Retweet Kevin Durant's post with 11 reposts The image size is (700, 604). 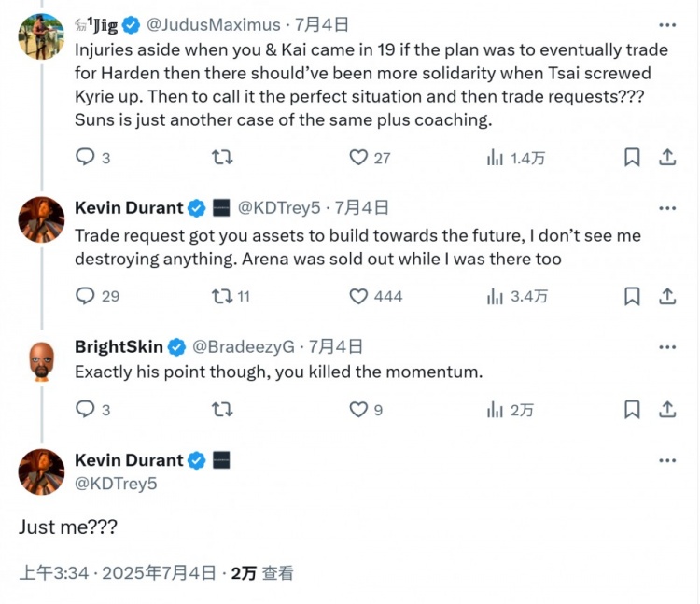pos(222,296)
